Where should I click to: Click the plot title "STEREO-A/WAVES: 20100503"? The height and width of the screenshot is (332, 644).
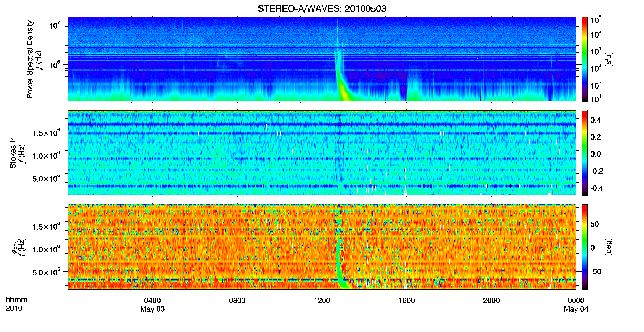[322, 9]
